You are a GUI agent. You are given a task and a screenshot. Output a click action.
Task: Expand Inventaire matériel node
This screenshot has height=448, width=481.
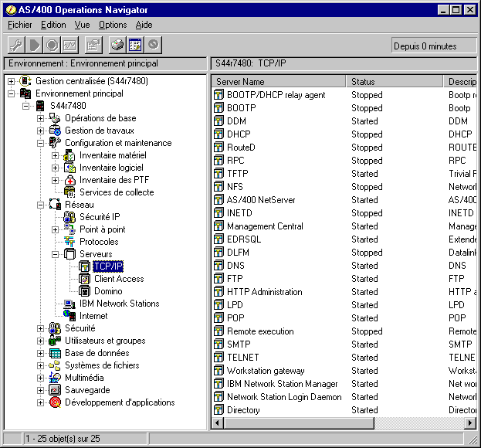[x=55, y=155]
